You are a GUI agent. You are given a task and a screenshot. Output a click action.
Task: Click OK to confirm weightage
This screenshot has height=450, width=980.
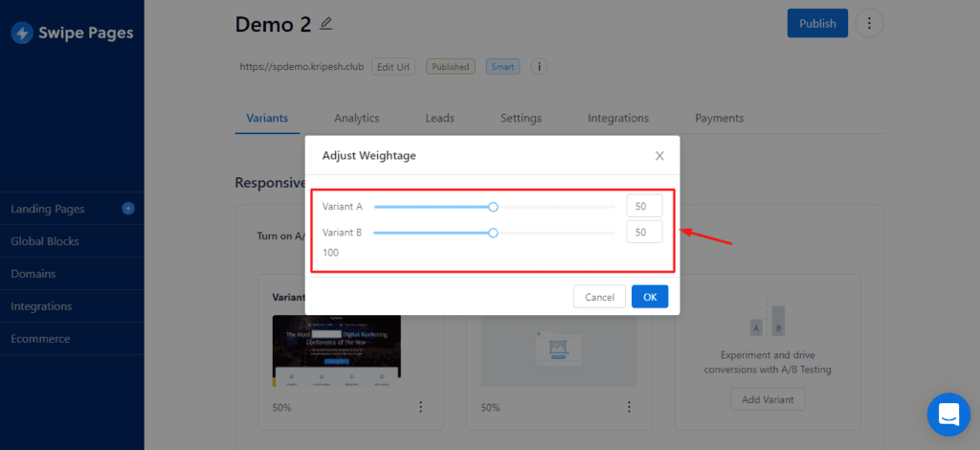pos(650,297)
